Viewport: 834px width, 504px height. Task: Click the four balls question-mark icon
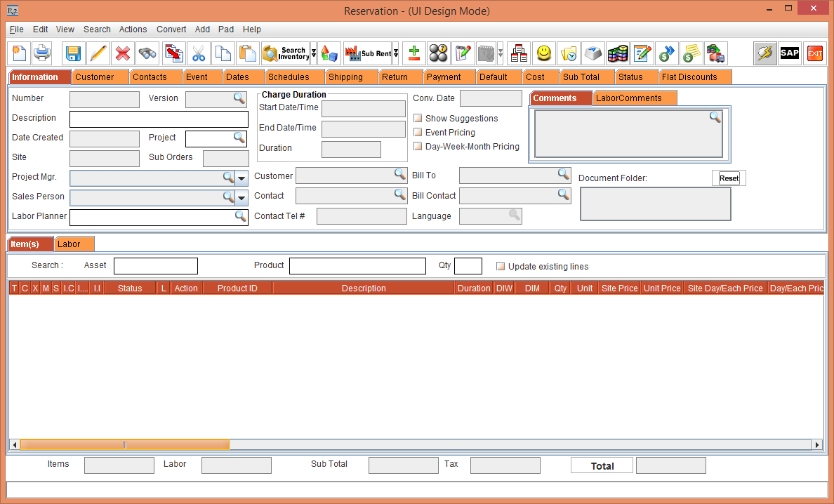point(439,53)
